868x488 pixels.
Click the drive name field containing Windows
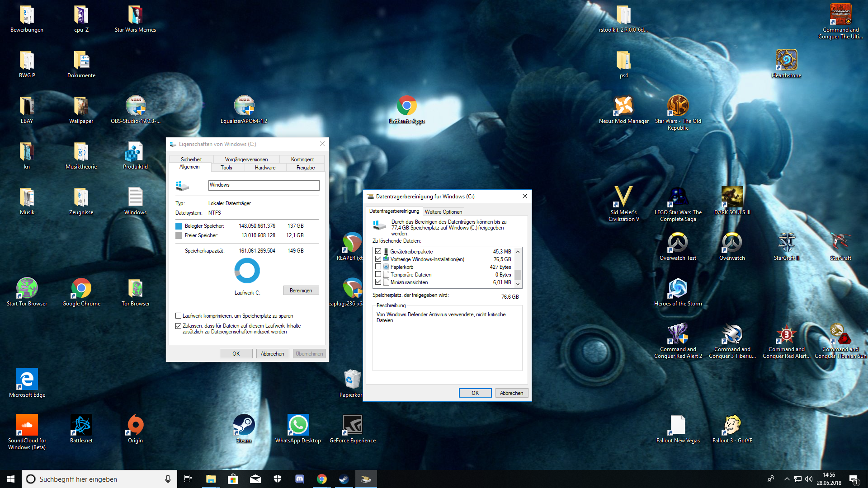pos(264,185)
